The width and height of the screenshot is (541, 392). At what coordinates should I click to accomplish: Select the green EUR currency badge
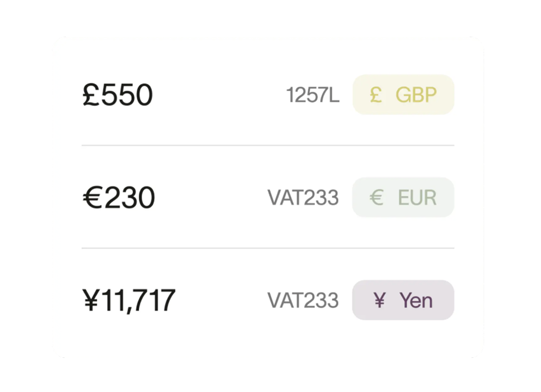(403, 197)
